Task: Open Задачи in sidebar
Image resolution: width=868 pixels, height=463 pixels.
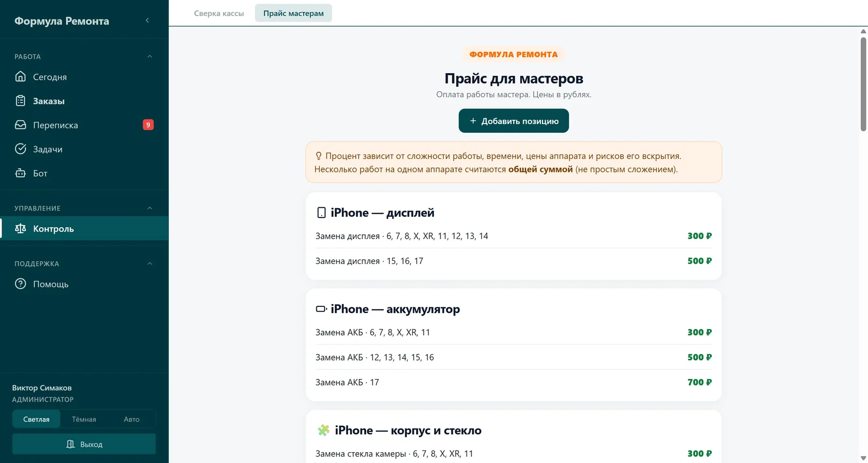Action: coord(84,149)
